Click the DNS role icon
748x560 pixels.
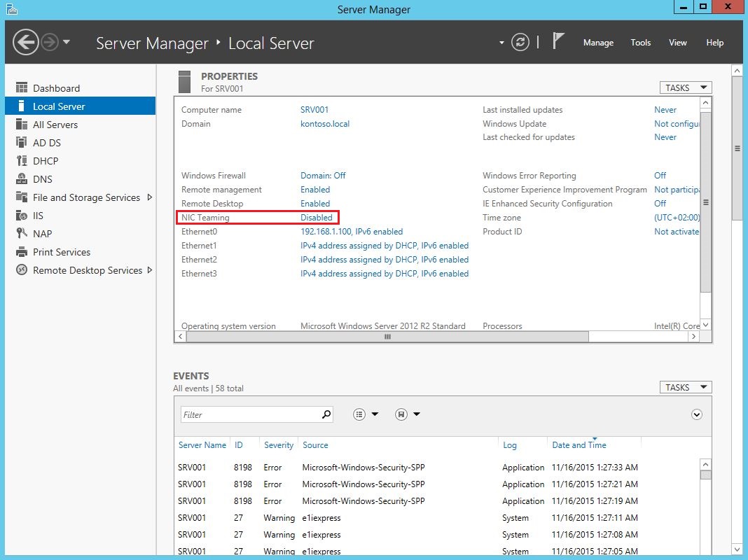tap(22, 178)
